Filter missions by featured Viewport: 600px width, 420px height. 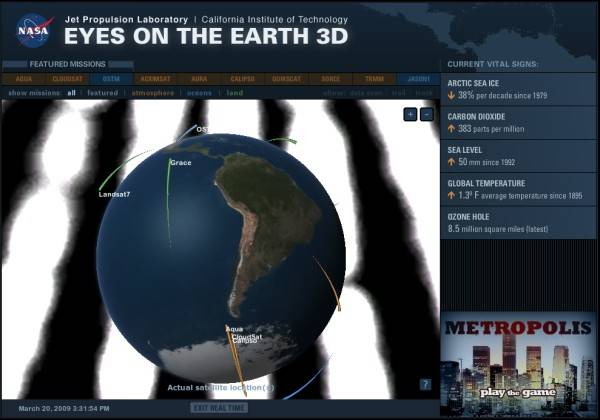(103, 93)
